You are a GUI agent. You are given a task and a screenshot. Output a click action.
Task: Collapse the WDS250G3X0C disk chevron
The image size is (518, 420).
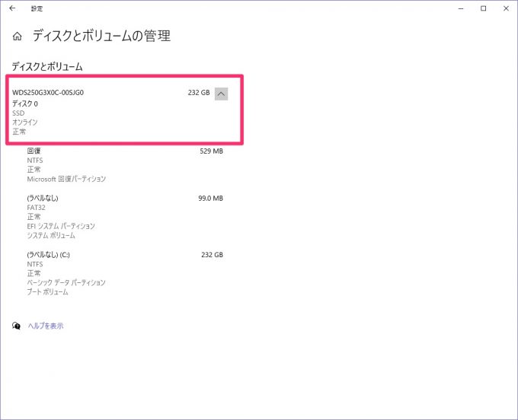pos(221,94)
